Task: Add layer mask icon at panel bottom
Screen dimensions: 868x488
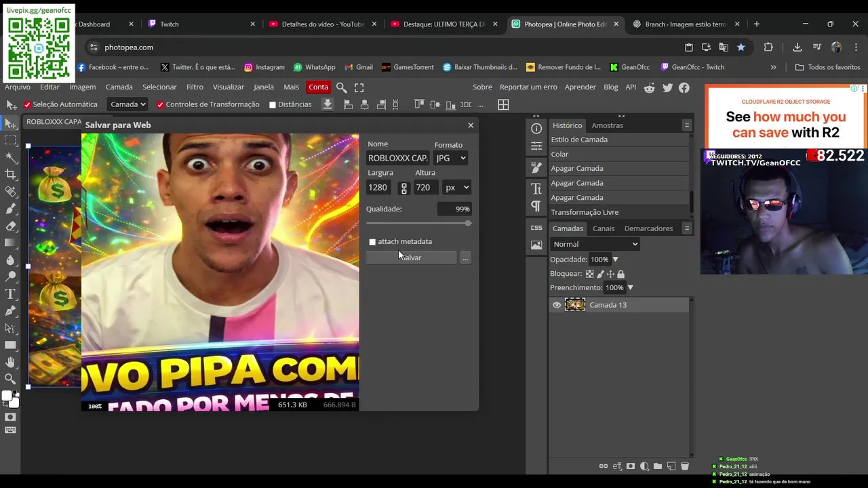Action: click(631, 466)
